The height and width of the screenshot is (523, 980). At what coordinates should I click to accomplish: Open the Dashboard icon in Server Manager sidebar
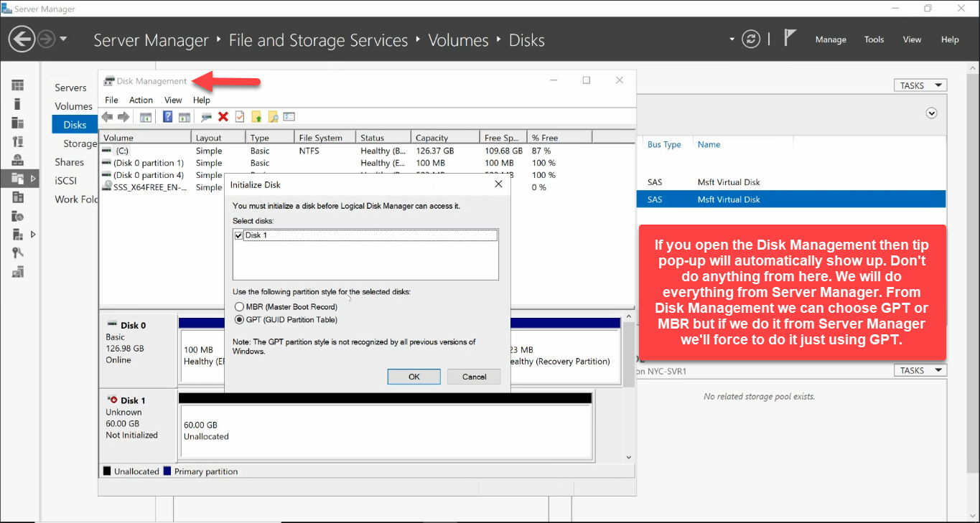[x=18, y=85]
